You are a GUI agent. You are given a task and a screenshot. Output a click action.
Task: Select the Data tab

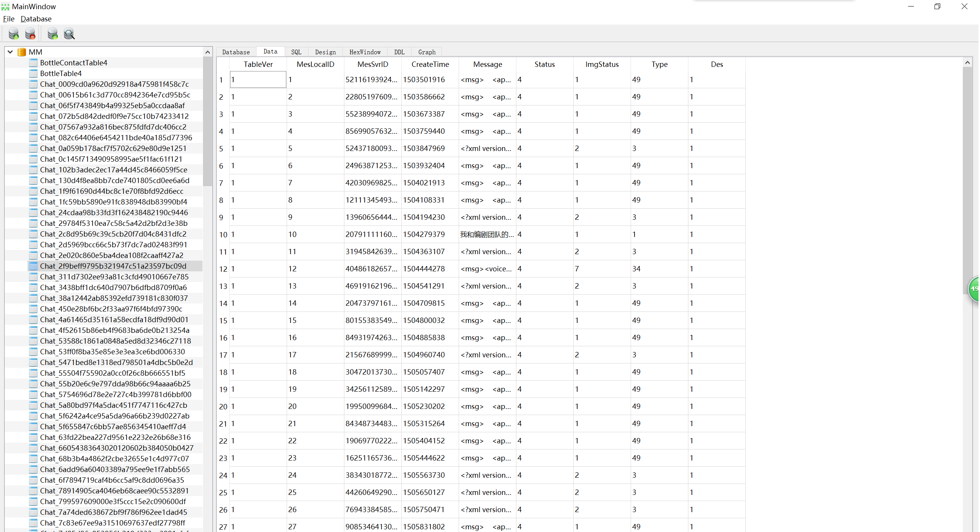pyautogui.click(x=270, y=51)
